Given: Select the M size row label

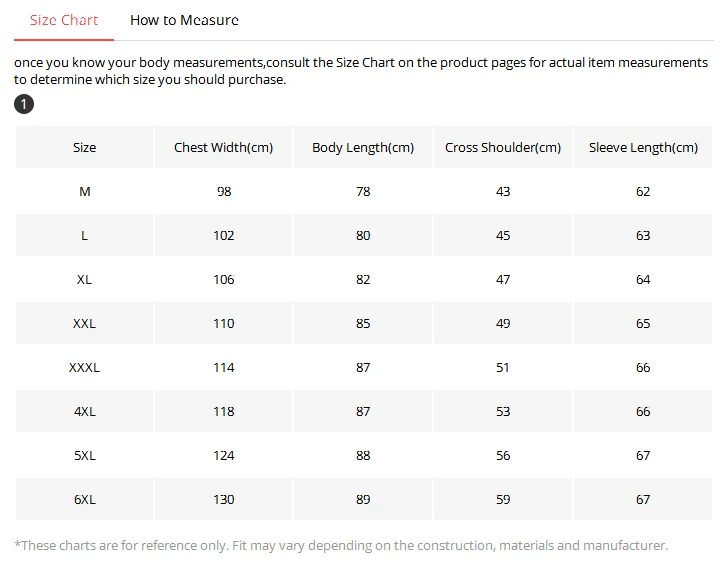Looking at the screenshot, I should coord(85,191).
